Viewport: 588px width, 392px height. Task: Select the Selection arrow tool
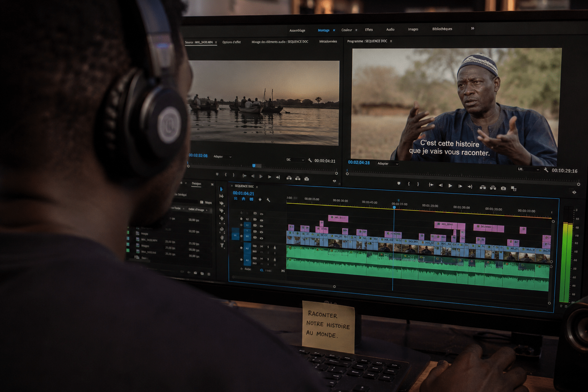point(221,189)
